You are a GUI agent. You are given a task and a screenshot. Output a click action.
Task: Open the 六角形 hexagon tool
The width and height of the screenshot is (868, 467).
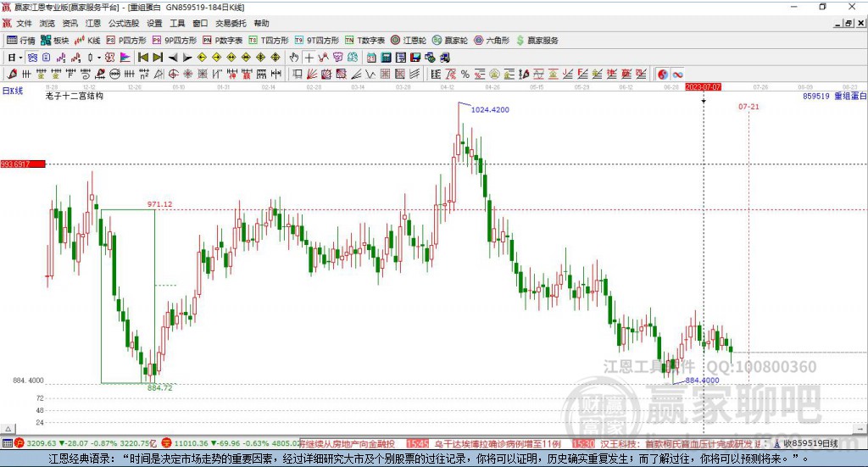tap(491, 41)
